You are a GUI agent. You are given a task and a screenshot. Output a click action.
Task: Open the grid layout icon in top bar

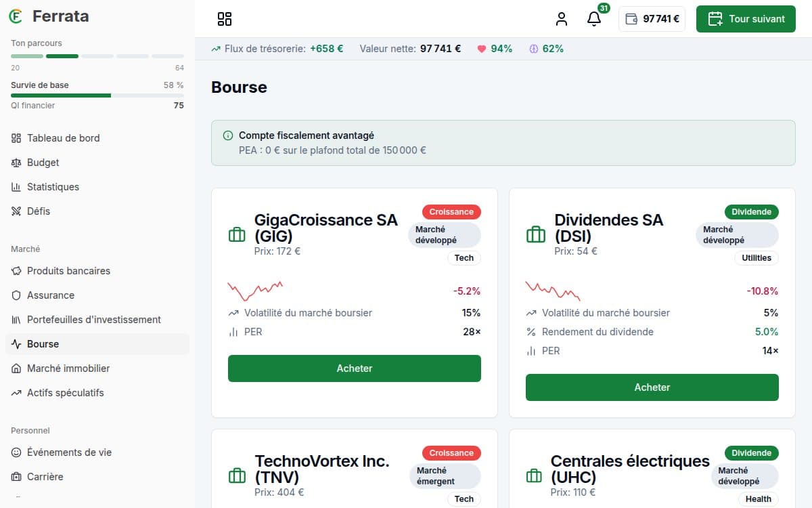click(225, 19)
